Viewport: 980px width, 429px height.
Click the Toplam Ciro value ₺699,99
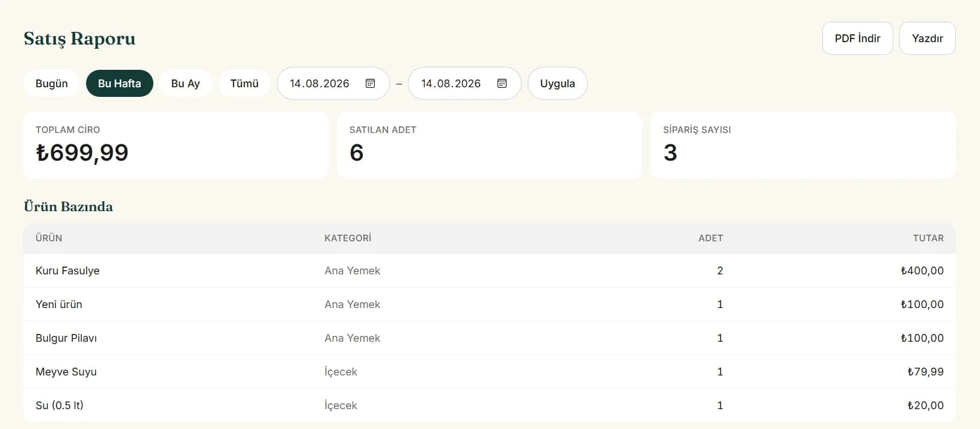click(82, 153)
